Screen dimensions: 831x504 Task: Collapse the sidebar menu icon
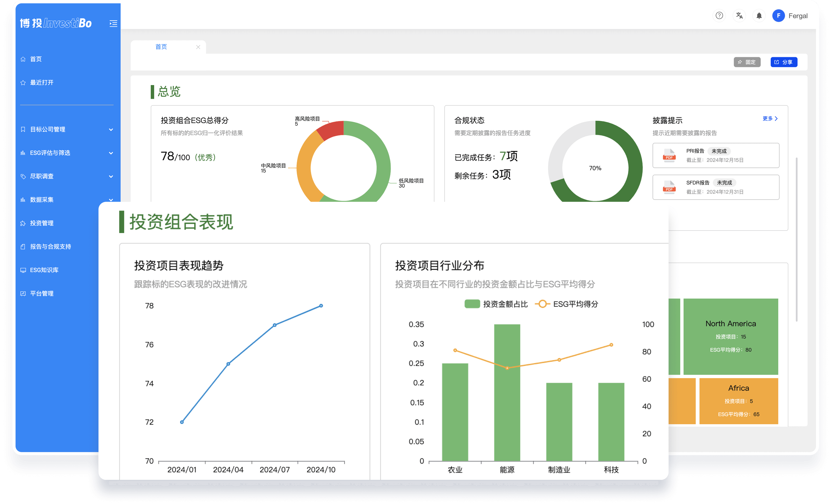[113, 23]
